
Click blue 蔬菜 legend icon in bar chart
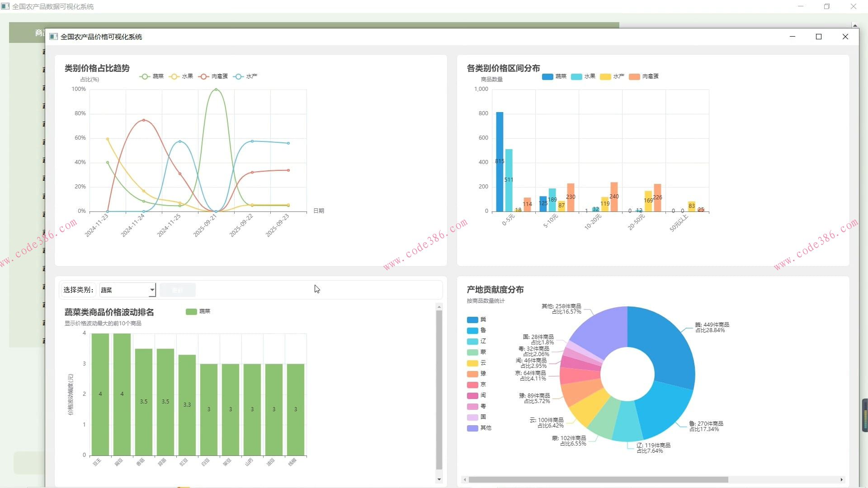click(547, 77)
